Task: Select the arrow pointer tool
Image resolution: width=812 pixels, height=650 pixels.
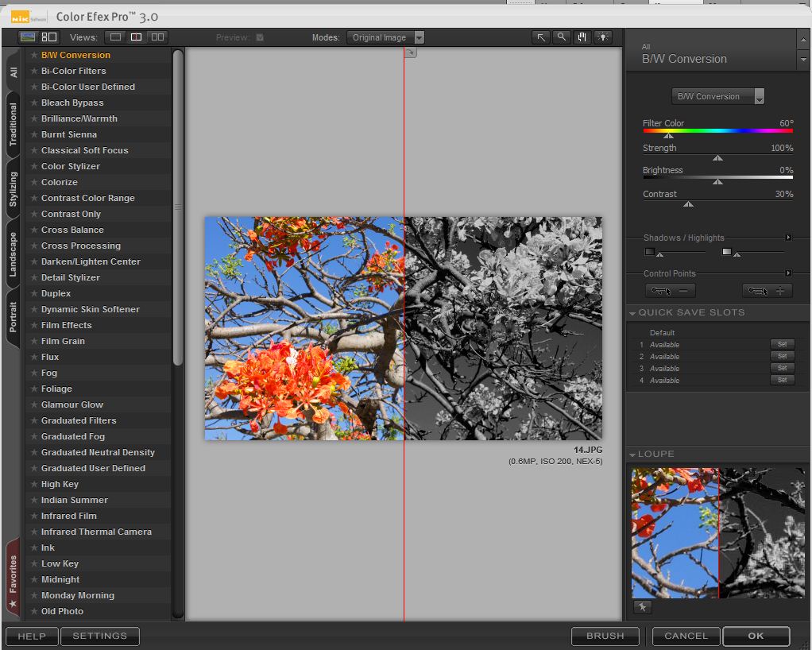Action: (541, 37)
